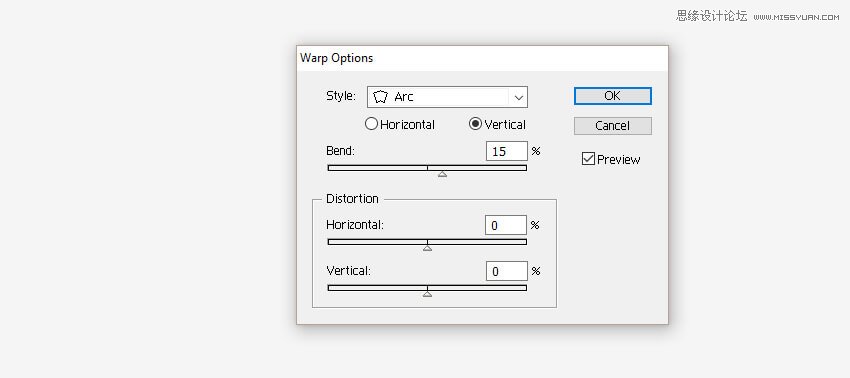Click the Horizontal distortion slider handle
This screenshot has width=850, height=378.
(427, 248)
